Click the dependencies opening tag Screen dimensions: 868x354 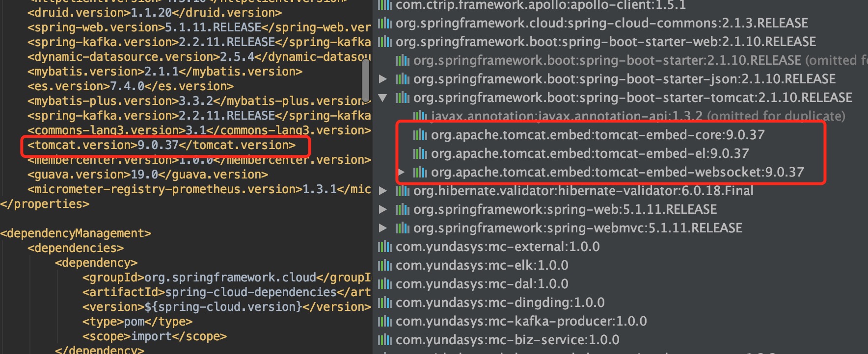76,248
